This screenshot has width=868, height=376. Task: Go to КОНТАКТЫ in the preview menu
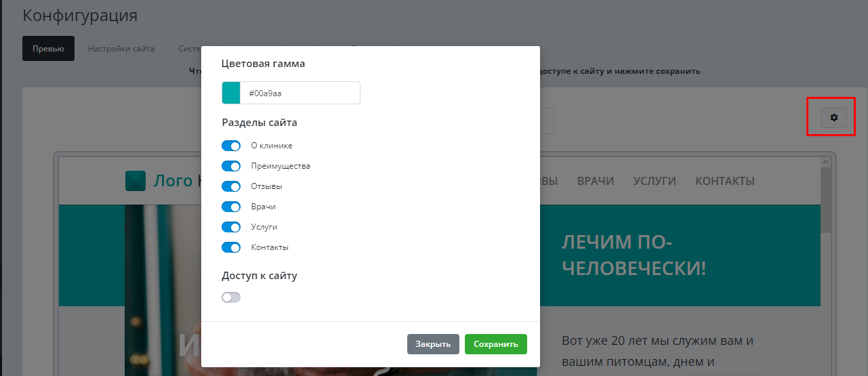[724, 181]
